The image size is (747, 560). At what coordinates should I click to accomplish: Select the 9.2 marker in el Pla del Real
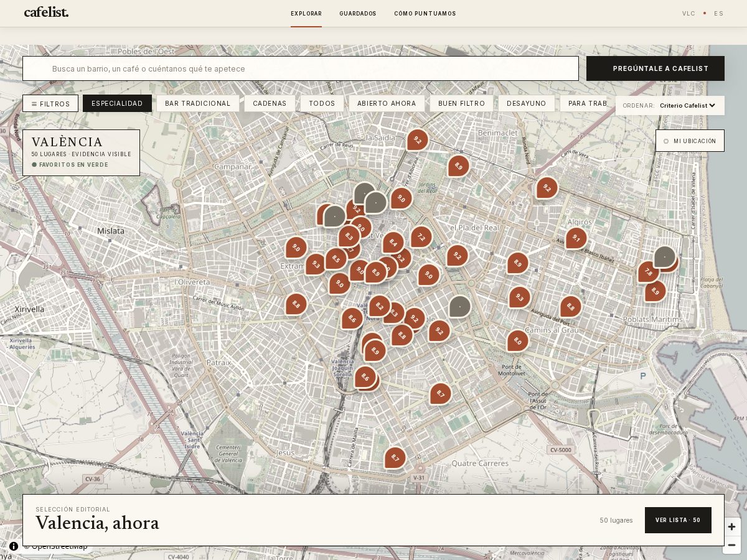tap(457, 256)
